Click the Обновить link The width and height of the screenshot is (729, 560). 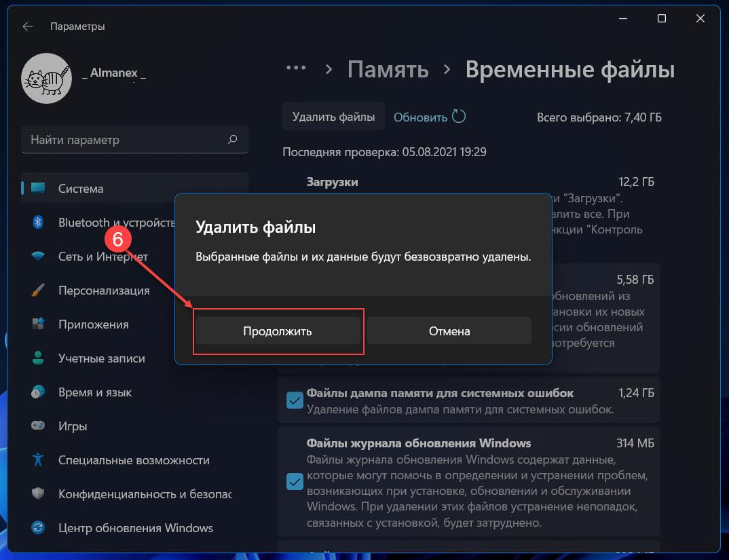point(420,117)
